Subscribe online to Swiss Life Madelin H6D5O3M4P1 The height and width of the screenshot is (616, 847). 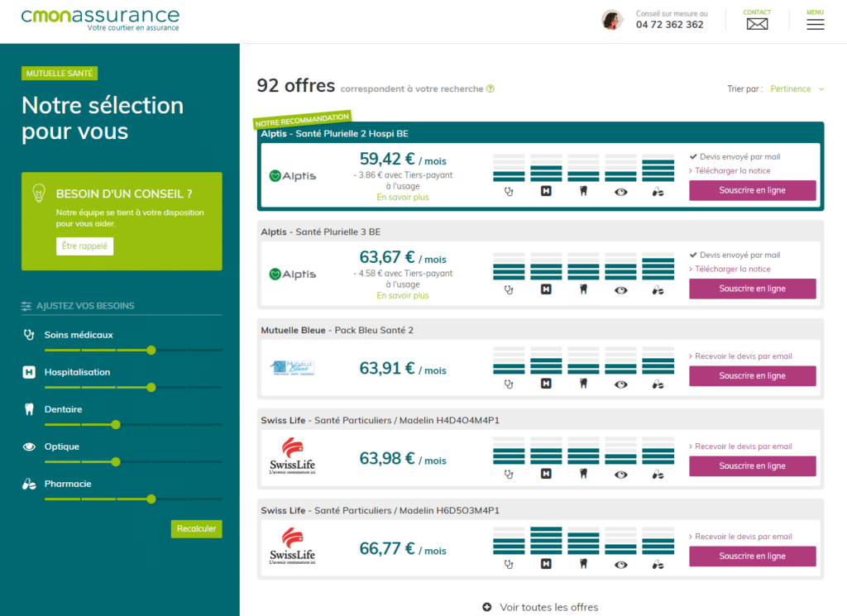(x=752, y=556)
